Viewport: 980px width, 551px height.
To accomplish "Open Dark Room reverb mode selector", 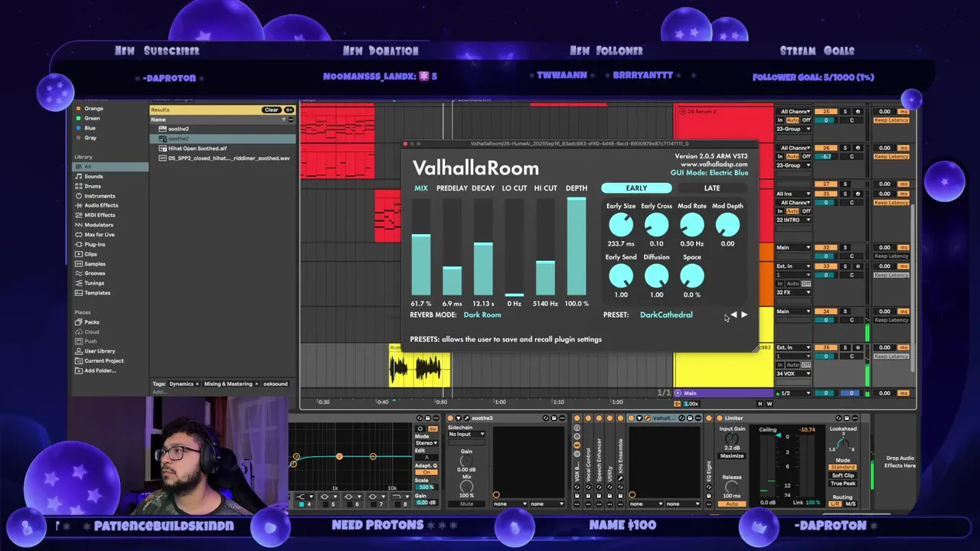I will (x=482, y=315).
